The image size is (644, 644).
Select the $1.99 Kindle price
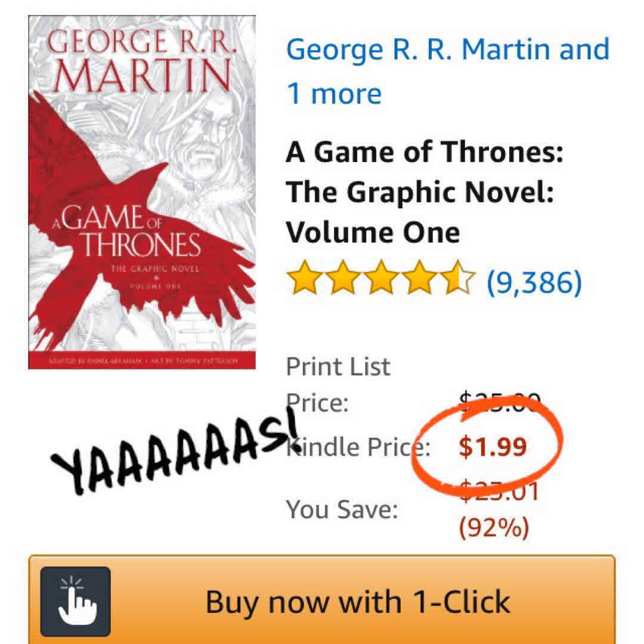click(x=493, y=447)
